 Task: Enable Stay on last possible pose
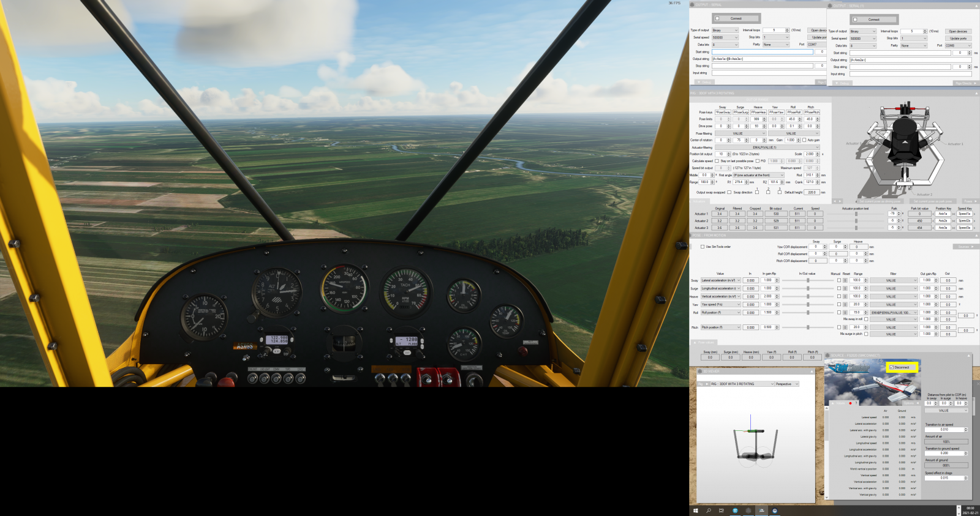(717, 161)
